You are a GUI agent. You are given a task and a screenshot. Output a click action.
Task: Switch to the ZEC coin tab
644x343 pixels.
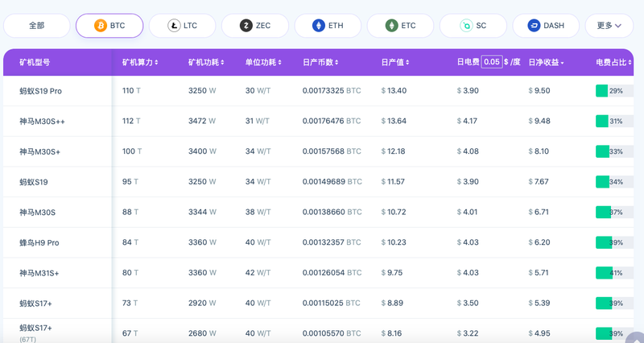pyautogui.click(x=255, y=26)
